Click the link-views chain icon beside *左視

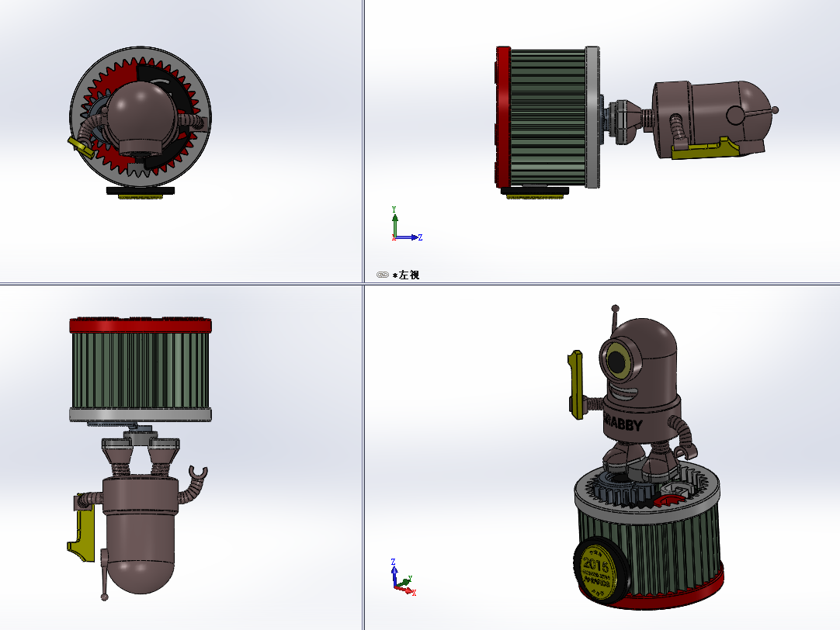pyautogui.click(x=383, y=275)
